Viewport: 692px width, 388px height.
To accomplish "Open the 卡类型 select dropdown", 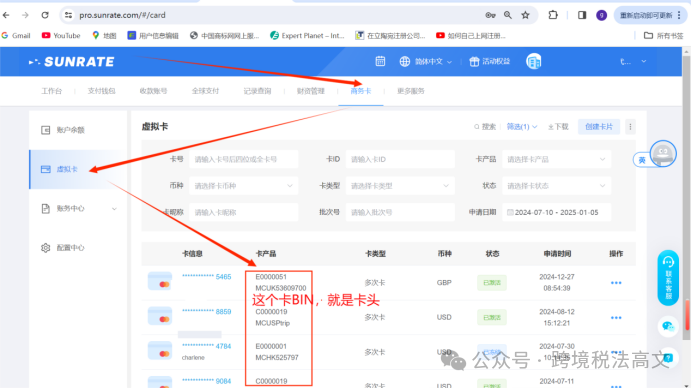I will pyautogui.click(x=400, y=186).
